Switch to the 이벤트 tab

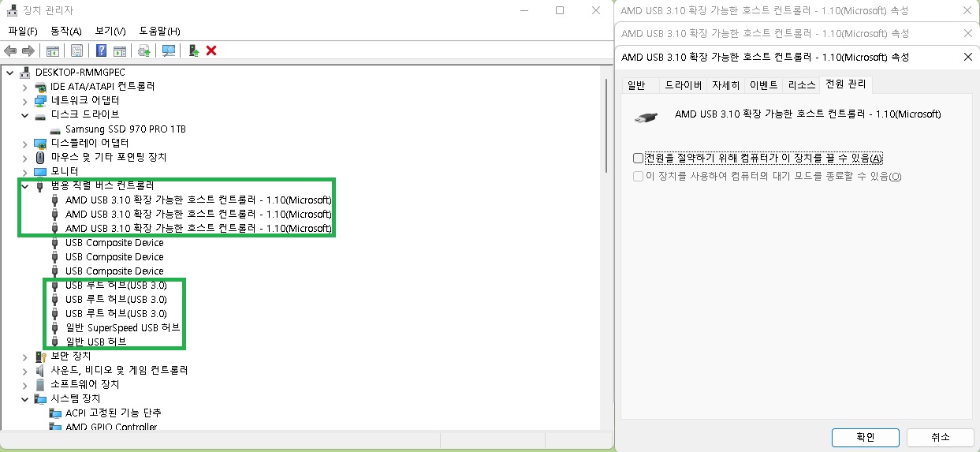click(763, 85)
